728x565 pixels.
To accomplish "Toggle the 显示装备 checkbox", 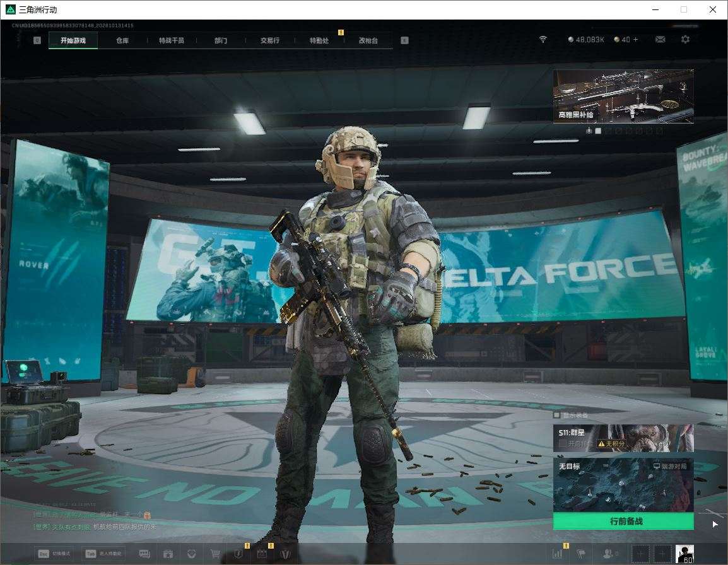I will click(556, 415).
